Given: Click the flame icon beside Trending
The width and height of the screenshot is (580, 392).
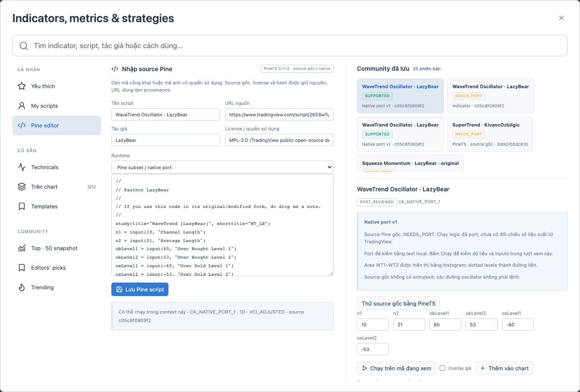Looking at the screenshot, I should coord(22,287).
